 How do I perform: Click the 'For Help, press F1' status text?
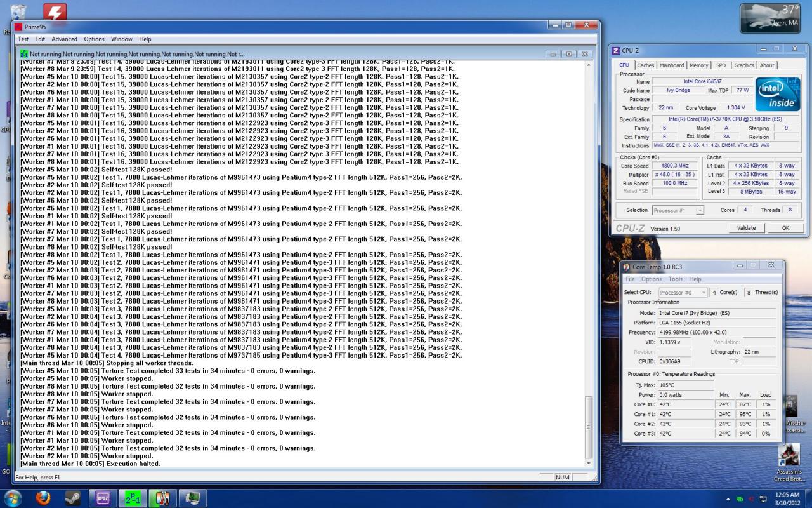38,478
